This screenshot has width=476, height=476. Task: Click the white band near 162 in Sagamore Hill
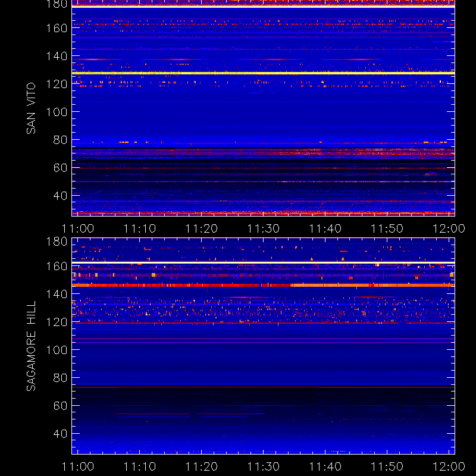click(263, 262)
